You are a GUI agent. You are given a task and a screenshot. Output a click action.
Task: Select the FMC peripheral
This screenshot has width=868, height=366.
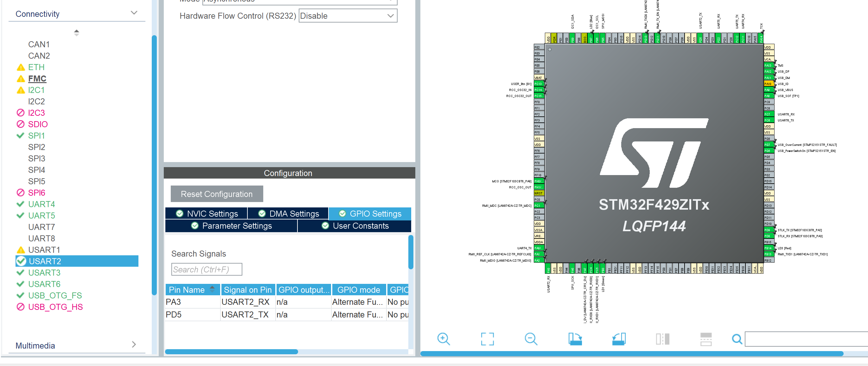tap(37, 79)
